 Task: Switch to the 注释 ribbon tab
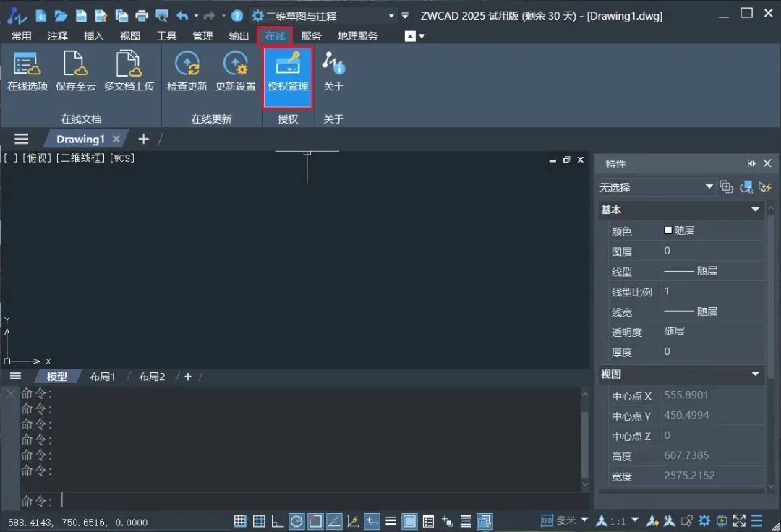(58, 36)
